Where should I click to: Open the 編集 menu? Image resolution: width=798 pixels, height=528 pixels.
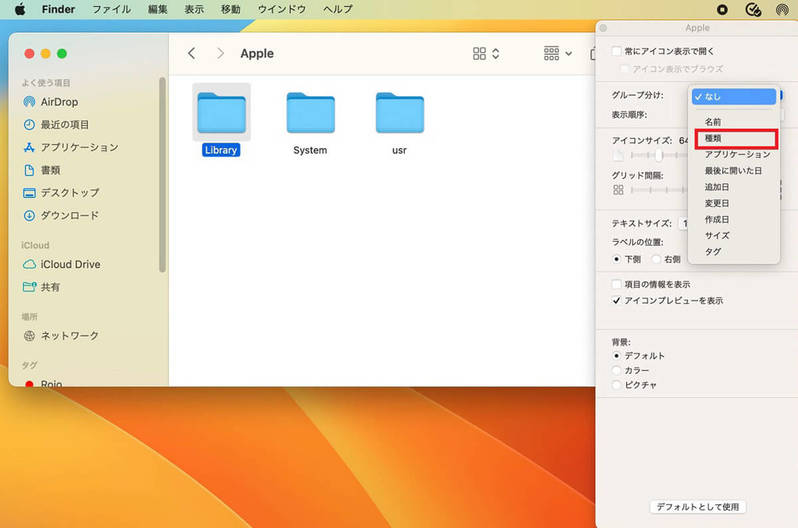point(157,9)
